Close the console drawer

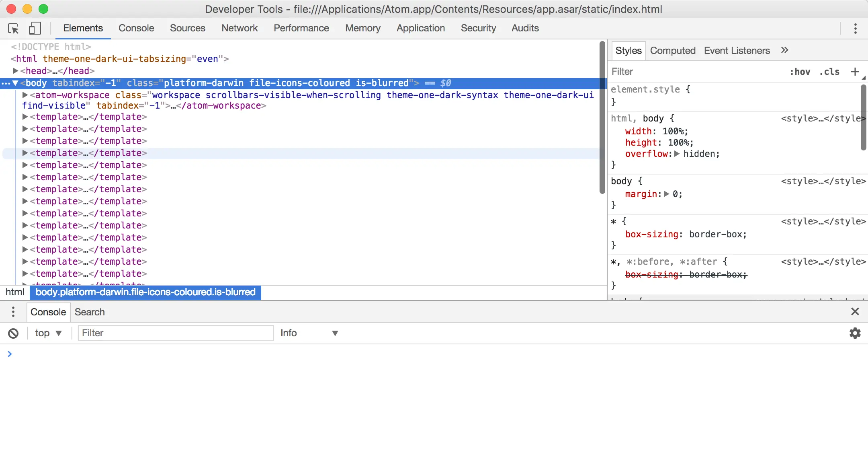click(x=855, y=312)
